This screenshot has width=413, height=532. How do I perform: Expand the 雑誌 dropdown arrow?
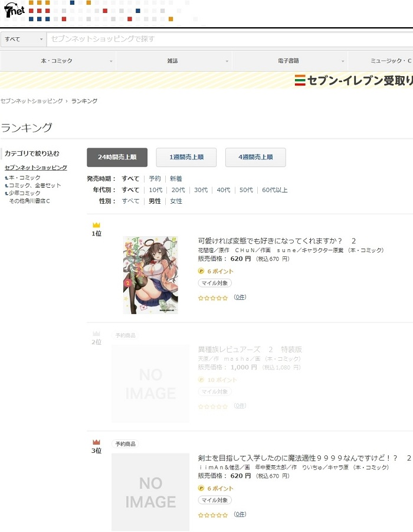tap(227, 61)
